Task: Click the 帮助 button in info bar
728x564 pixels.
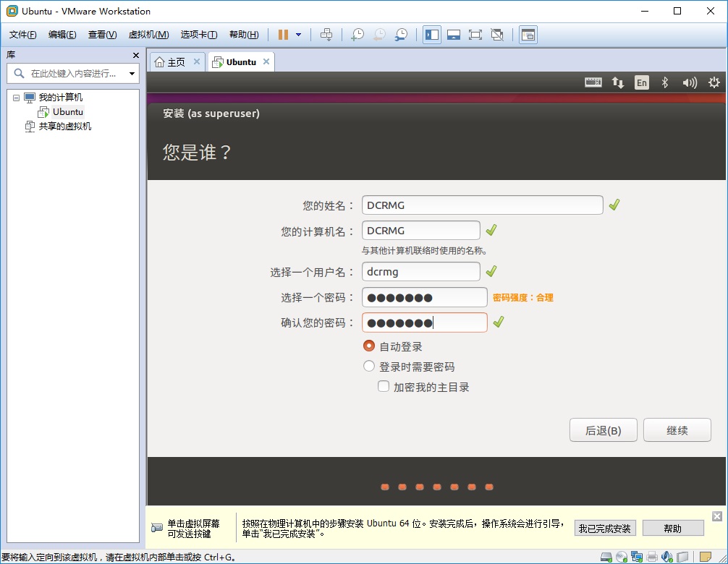Action: pos(673,529)
